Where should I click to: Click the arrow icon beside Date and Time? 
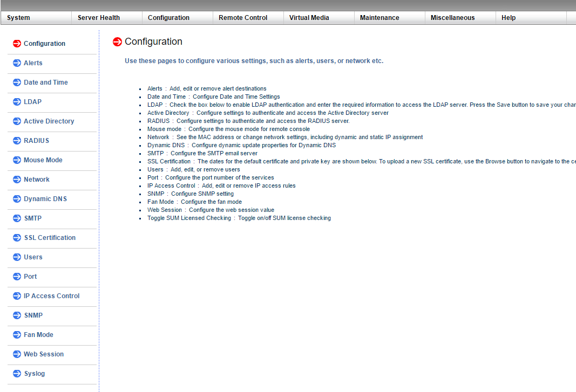pos(17,82)
